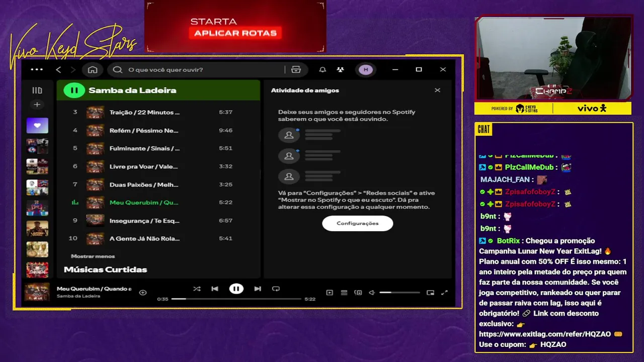Open the miniplayer icon

pyautogui.click(x=430, y=292)
